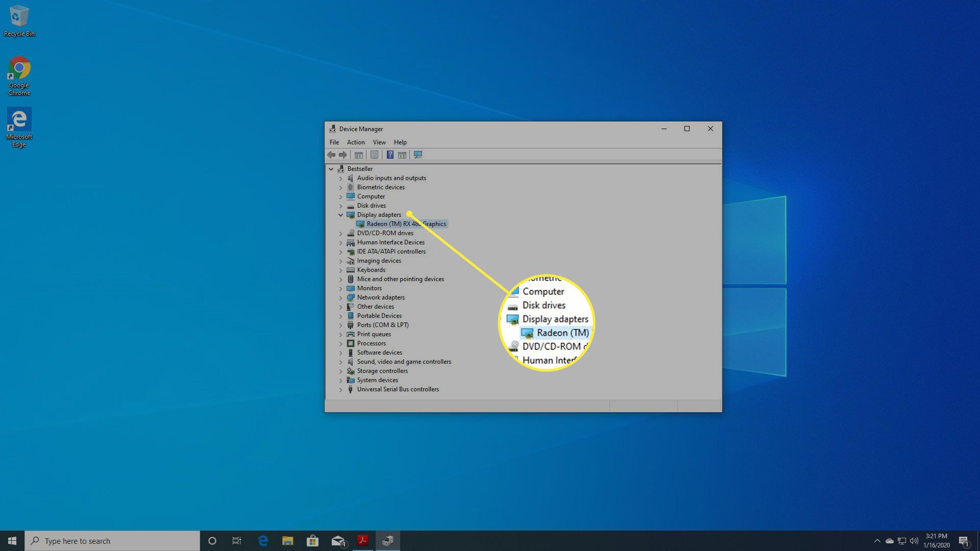Show hidden system tray icons
This screenshot has height=551, width=980.
(x=877, y=541)
